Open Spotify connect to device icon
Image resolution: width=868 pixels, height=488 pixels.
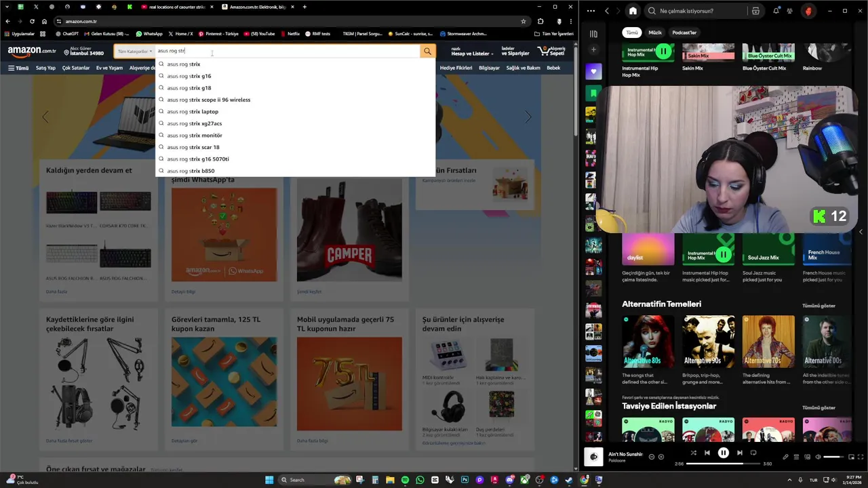807,457
